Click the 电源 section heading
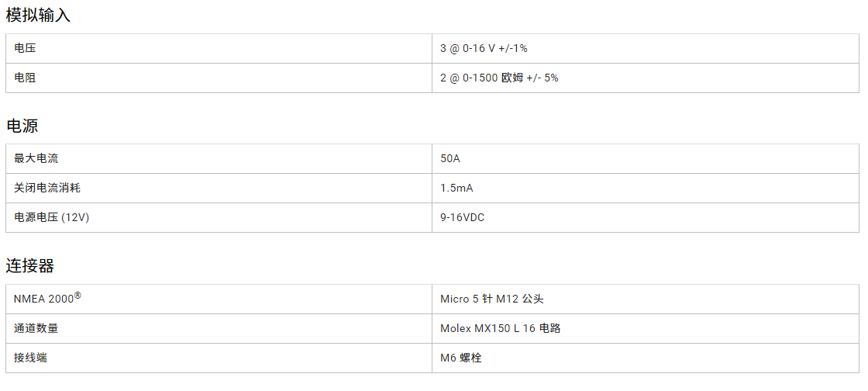 click(x=22, y=126)
